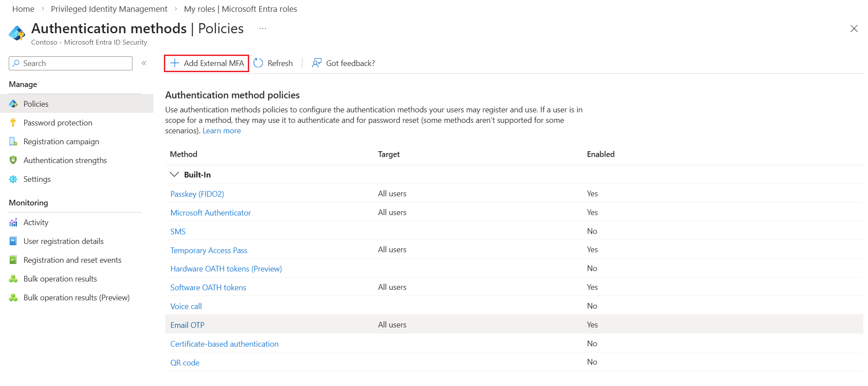Screen dimensions: 868x386
Task: Click the Bulk operation results icon
Action: pyautogui.click(x=13, y=278)
